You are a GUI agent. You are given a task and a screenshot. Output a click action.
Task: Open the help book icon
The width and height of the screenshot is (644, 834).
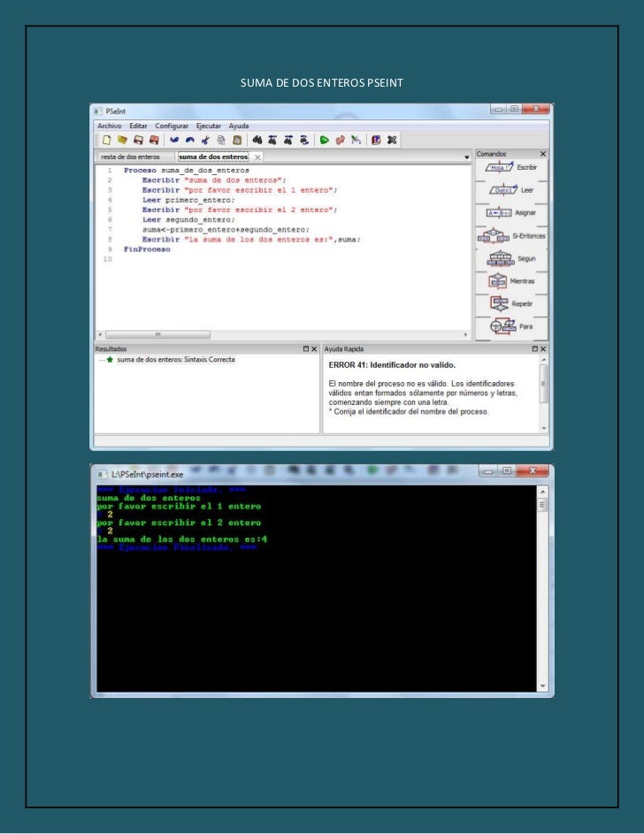[x=376, y=140]
